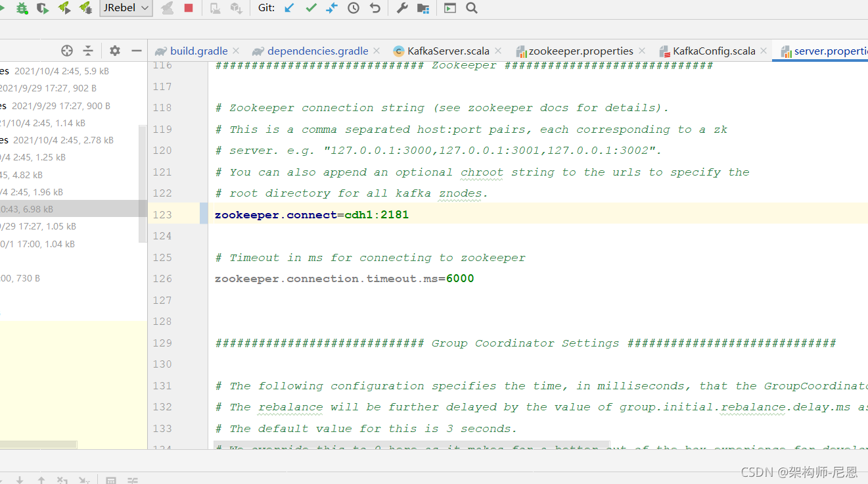Open settings via the wrench icon
The image size is (868, 484).
click(402, 8)
